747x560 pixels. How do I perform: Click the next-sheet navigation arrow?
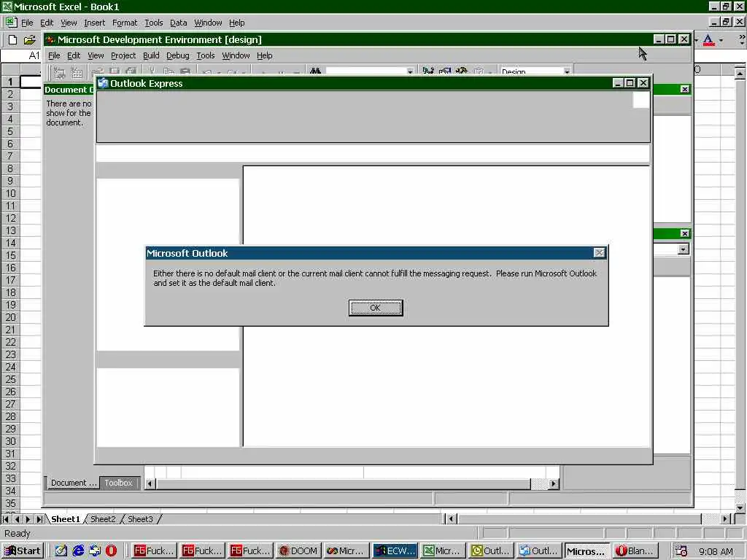pos(28,518)
